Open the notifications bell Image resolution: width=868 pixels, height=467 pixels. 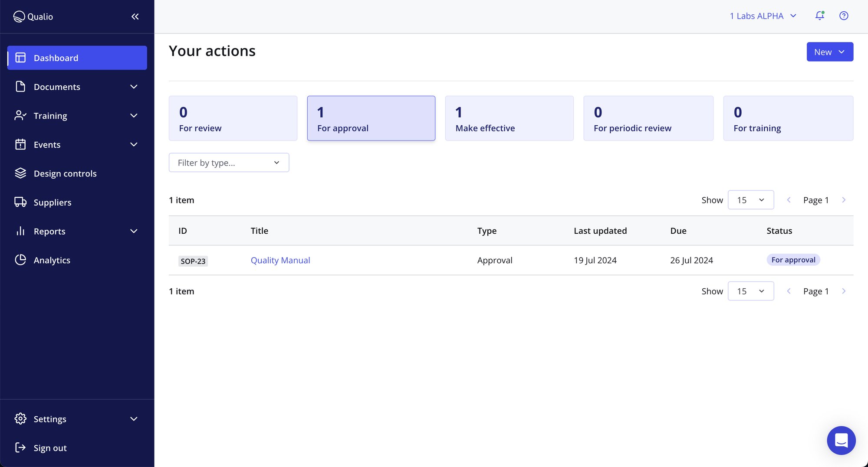[x=820, y=16]
